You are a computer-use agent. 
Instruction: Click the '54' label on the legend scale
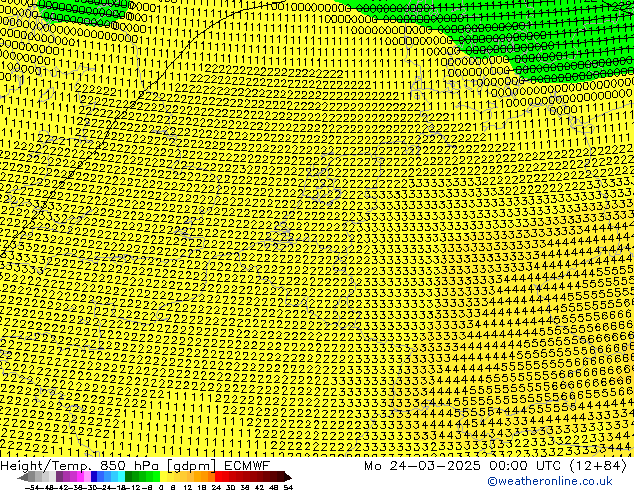288,487
